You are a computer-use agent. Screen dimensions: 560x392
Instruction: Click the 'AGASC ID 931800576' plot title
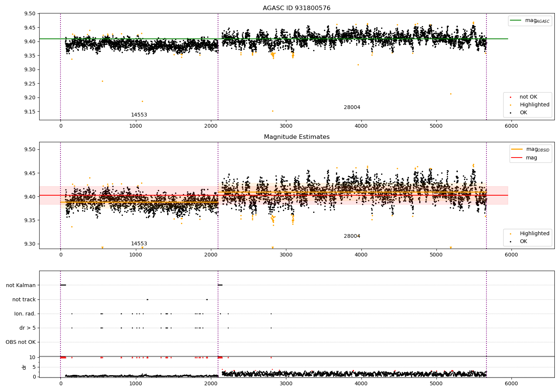pos(296,8)
